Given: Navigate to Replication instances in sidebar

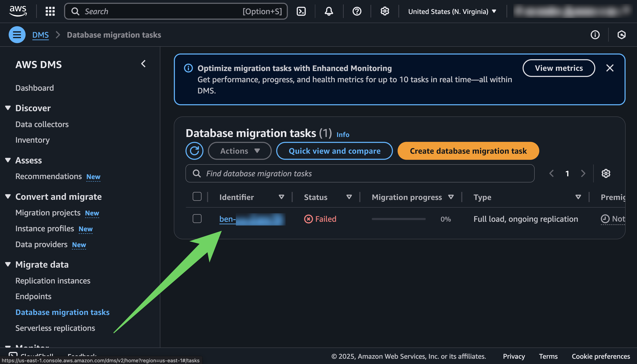Looking at the screenshot, I should 53,281.
